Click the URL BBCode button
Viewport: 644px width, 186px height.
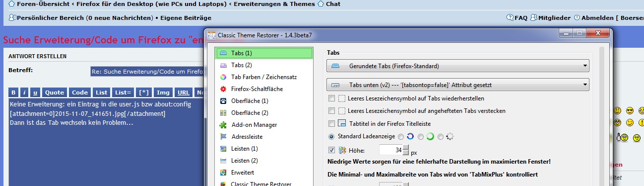[183, 93]
